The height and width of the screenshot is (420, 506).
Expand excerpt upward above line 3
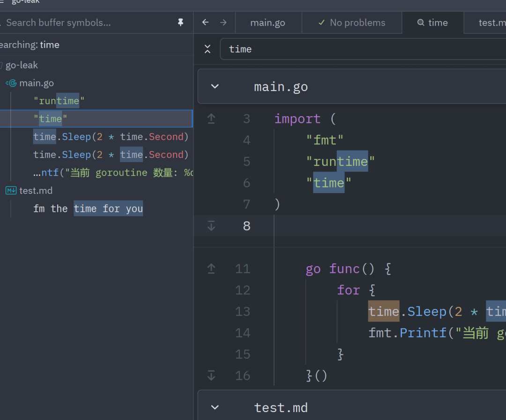pyautogui.click(x=211, y=119)
